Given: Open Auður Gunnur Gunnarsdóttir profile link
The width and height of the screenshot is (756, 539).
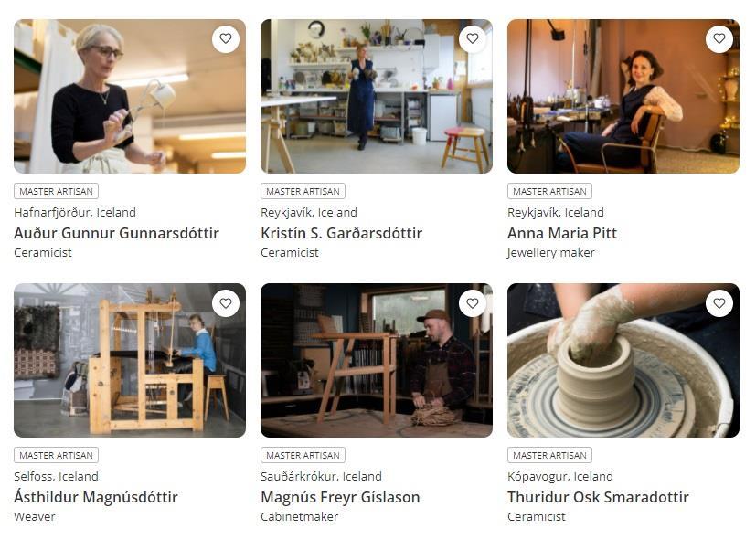Looking at the screenshot, I should pos(117,233).
